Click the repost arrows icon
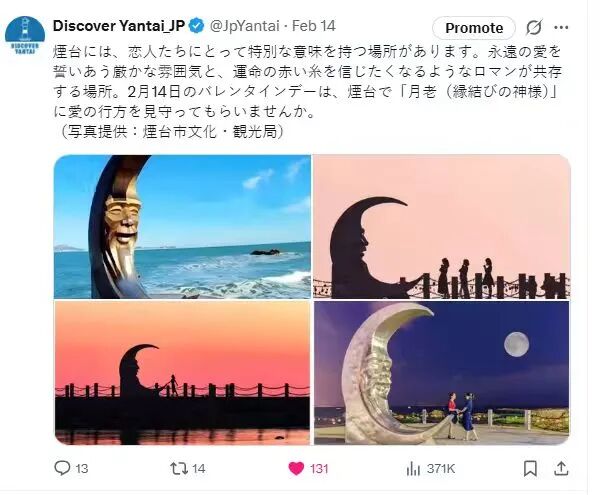Viewport: 600px width, 495px height. [x=179, y=468]
